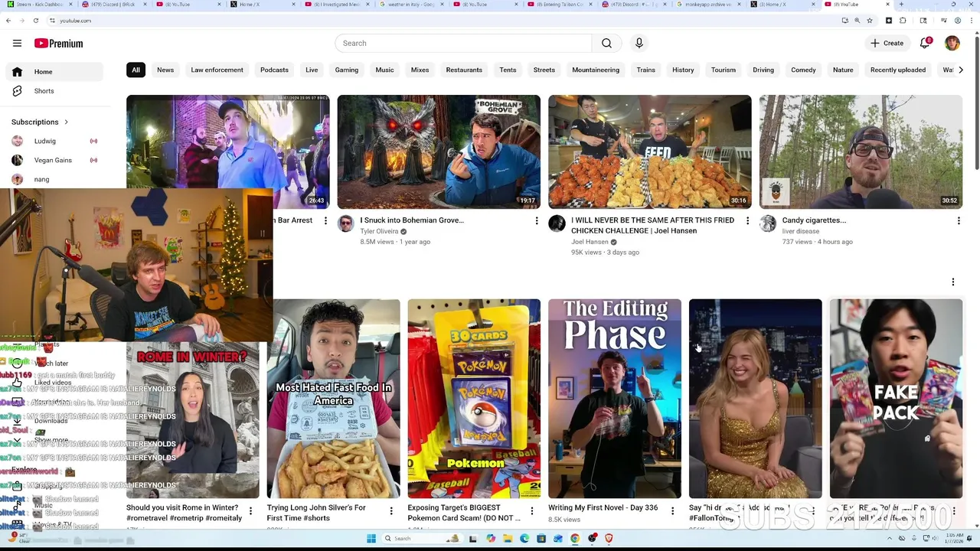Open more options for Candy cigarettes video

tap(959, 221)
